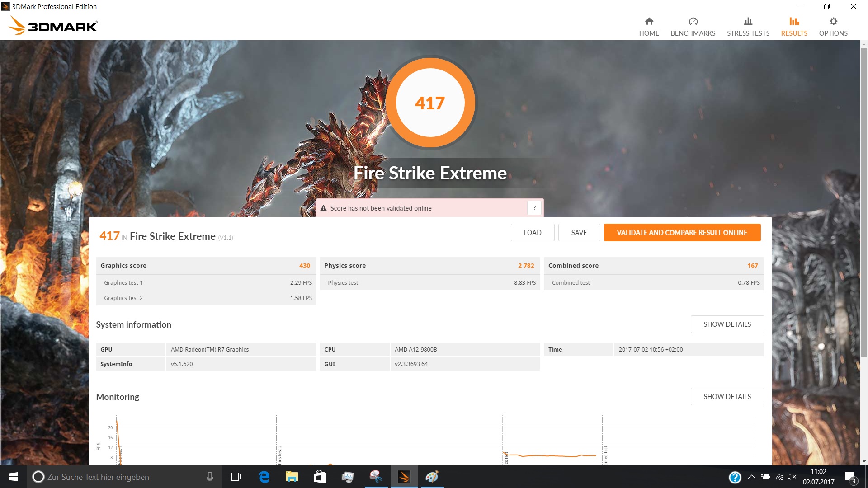Screen dimensions: 868x488
Task: Expand hidden system tray icons
Action: [x=751, y=477]
